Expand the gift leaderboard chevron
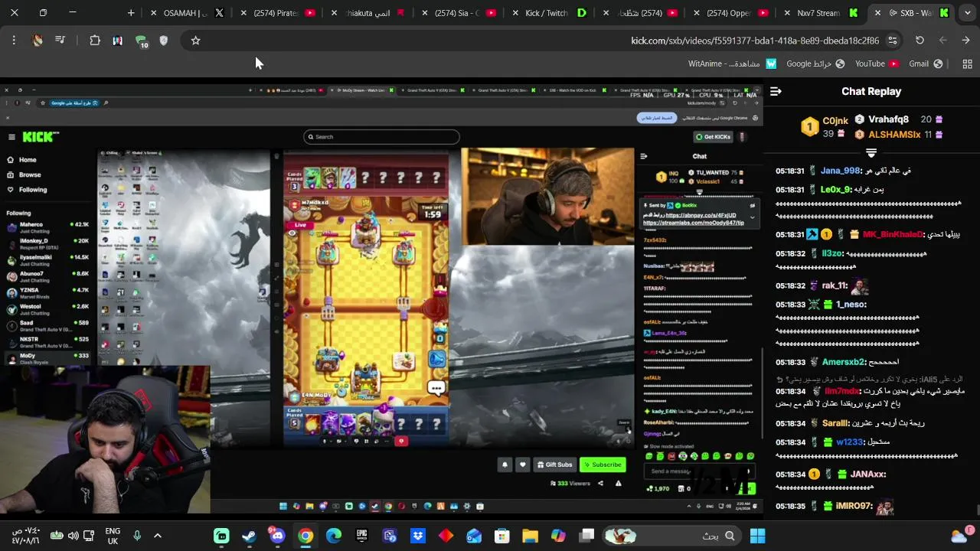Screen dimensions: 980x551 [871, 153]
